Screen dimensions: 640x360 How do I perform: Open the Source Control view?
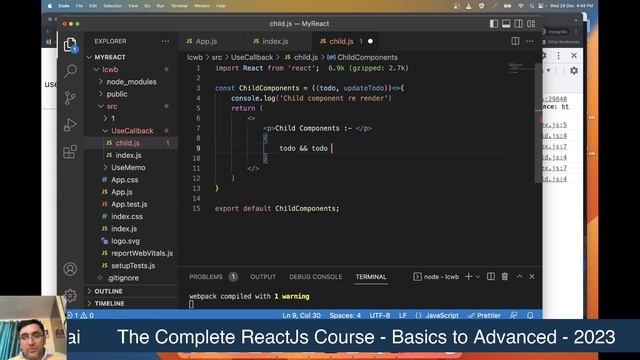click(70, 98)
